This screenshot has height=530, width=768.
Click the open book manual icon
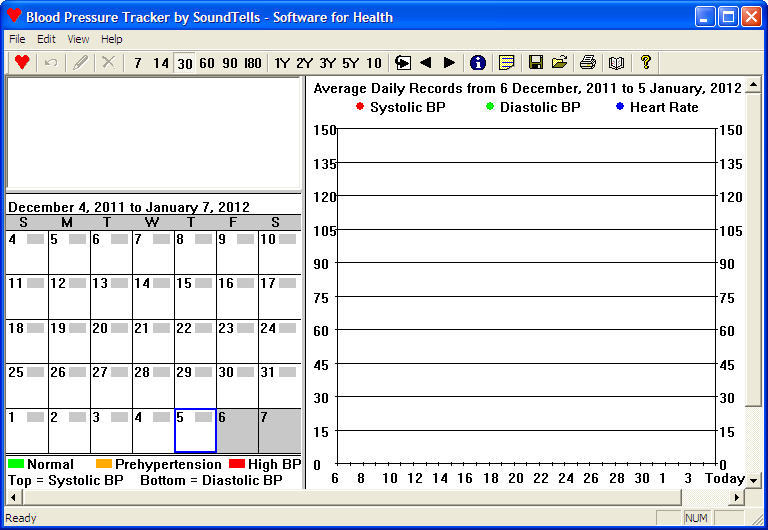pyautogui.click(x=616, y=63)
